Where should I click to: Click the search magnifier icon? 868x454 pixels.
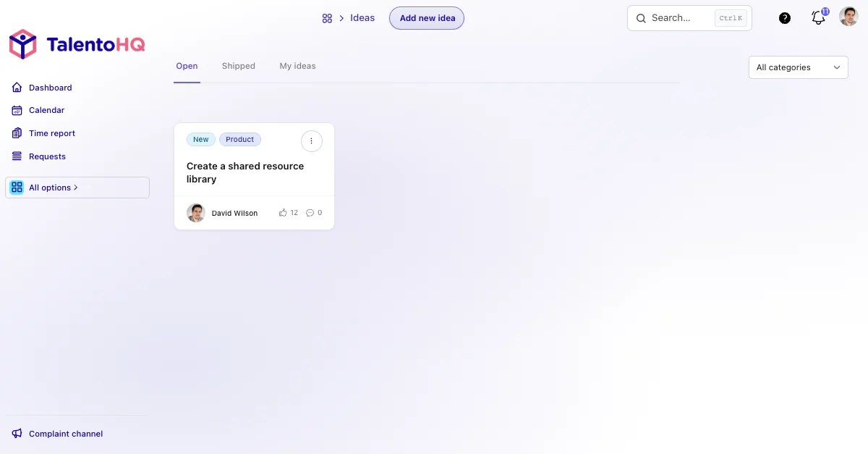pos(641,18)
